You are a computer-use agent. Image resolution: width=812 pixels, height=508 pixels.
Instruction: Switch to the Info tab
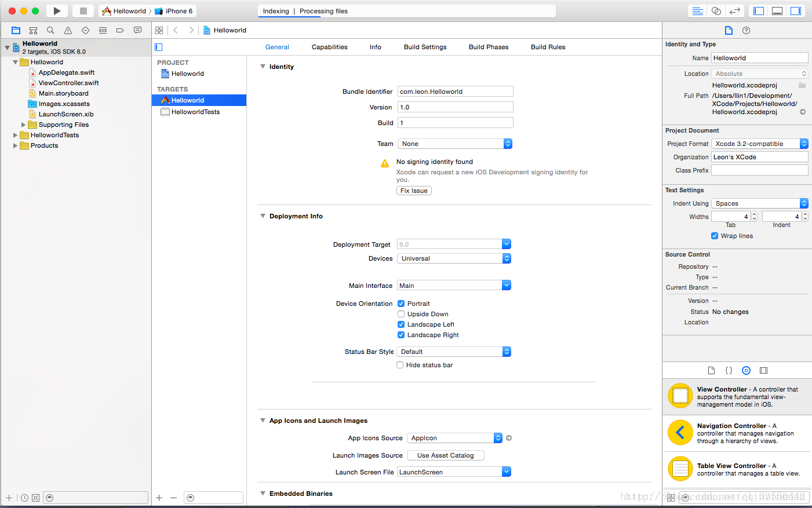tap(376, 47)
